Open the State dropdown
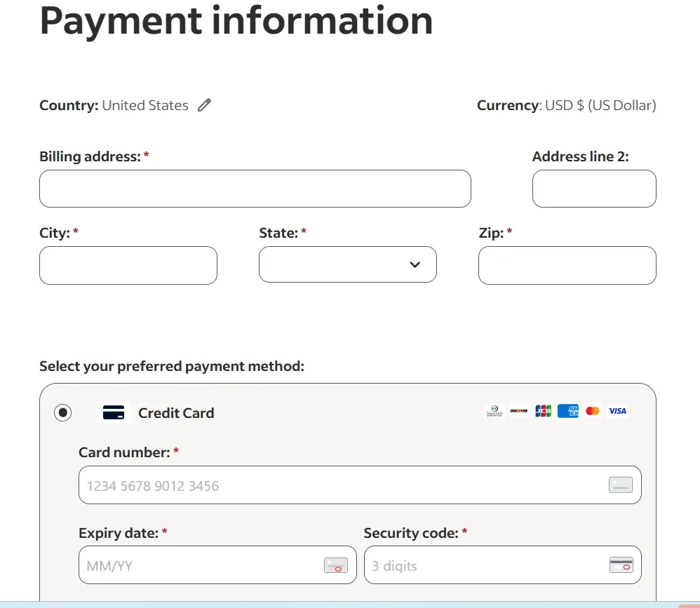700x608 pixels. coord(348,264)
